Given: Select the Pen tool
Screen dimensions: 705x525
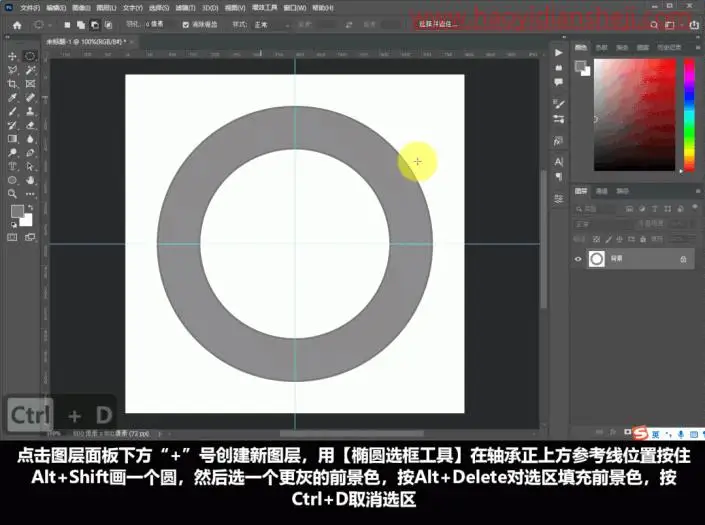Looking at the screenshot, I should pos(30,153).
